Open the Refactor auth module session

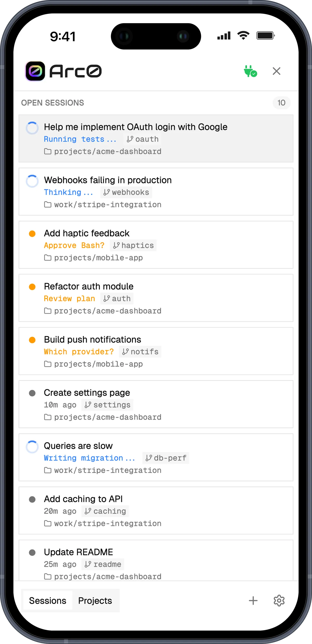pyautogui.click(x=156, y=298)
